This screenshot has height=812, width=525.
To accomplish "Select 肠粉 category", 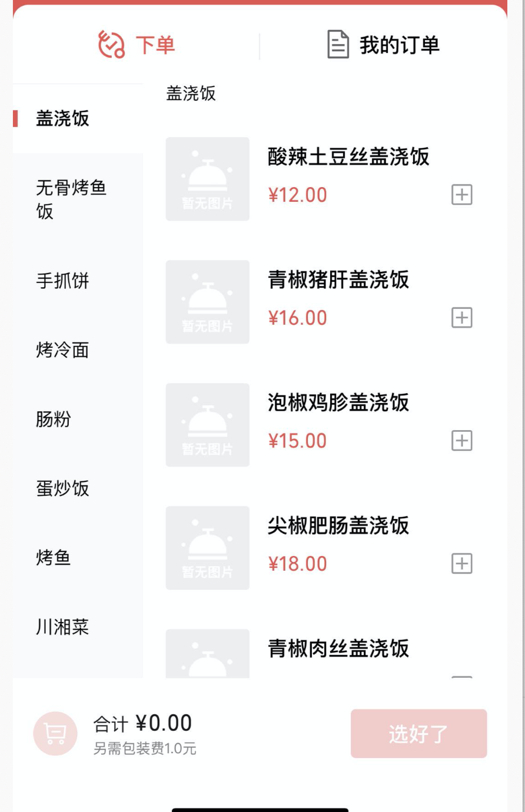I will 54,419.
